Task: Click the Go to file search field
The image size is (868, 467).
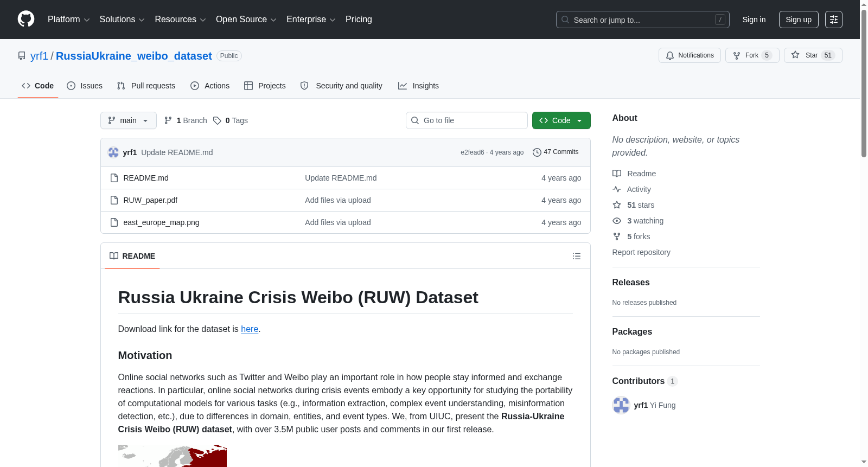Action: coord(467,120)
